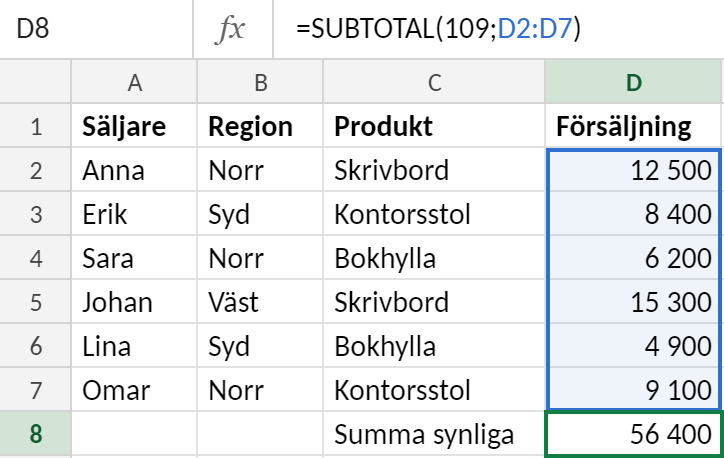Screen dimensions: 724x458
Task: Select Syd in Lina's row
Action: [260, 345]
